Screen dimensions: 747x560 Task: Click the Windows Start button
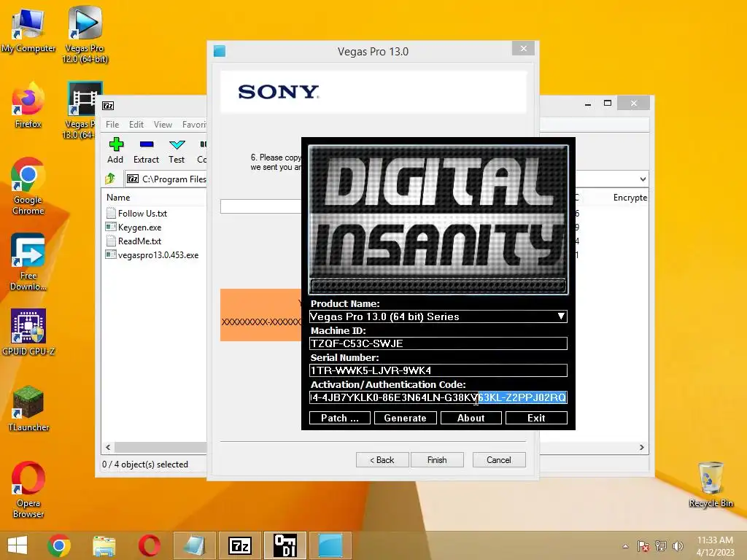tap(18, 545)
